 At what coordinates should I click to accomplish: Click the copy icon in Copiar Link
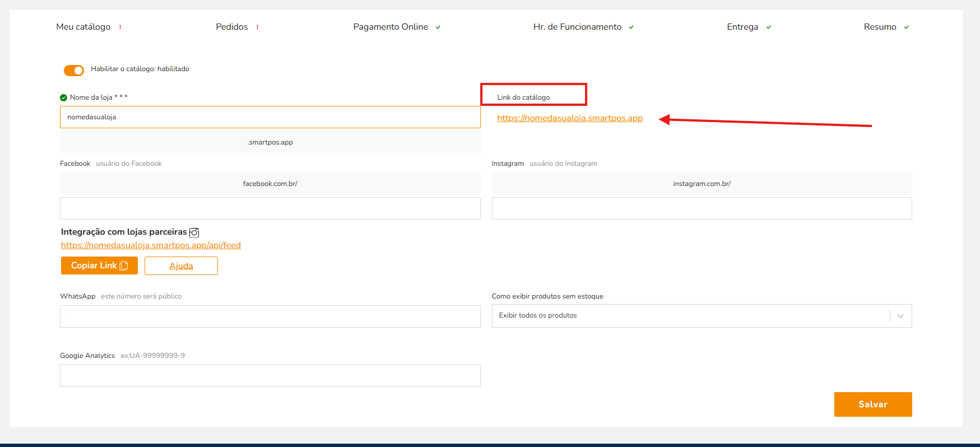click(124, 266)
